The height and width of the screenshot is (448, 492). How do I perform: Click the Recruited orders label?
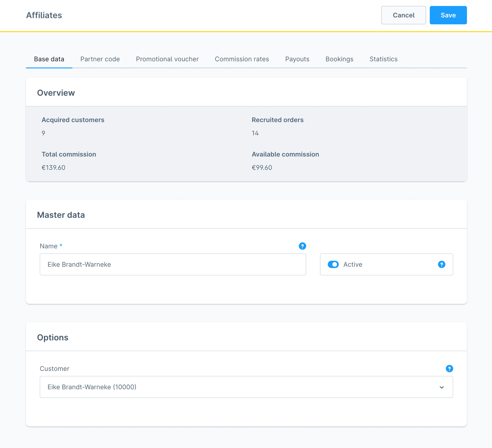[x=277, y=120]
